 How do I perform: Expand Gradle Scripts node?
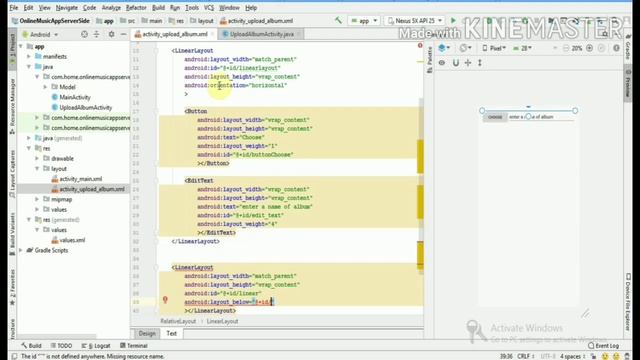(x=21, y=250)
